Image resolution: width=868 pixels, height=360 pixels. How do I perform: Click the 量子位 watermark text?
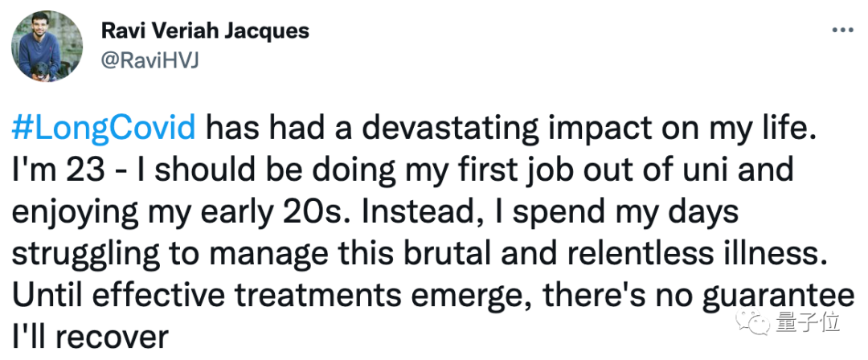click(807, 322)
